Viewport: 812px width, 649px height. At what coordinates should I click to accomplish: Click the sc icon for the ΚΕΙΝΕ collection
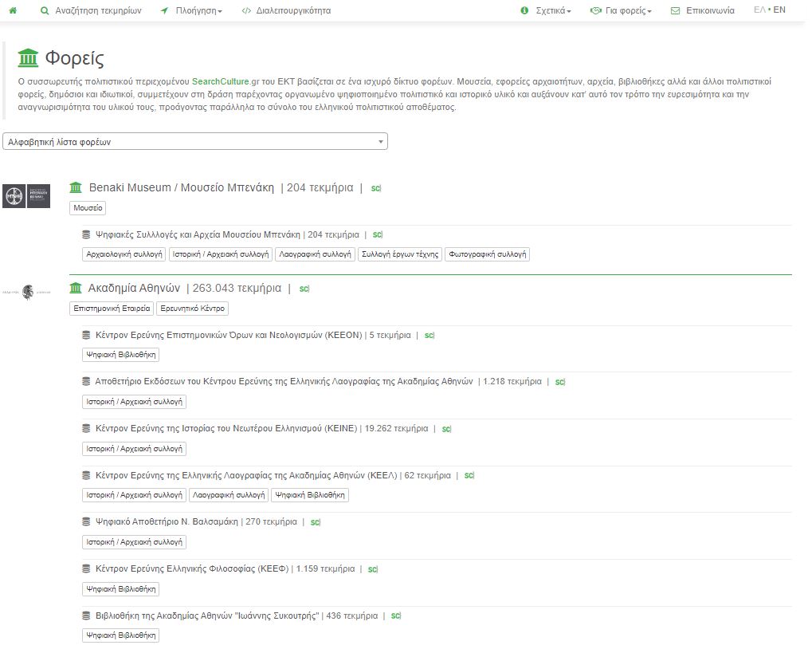coord(446,429)
